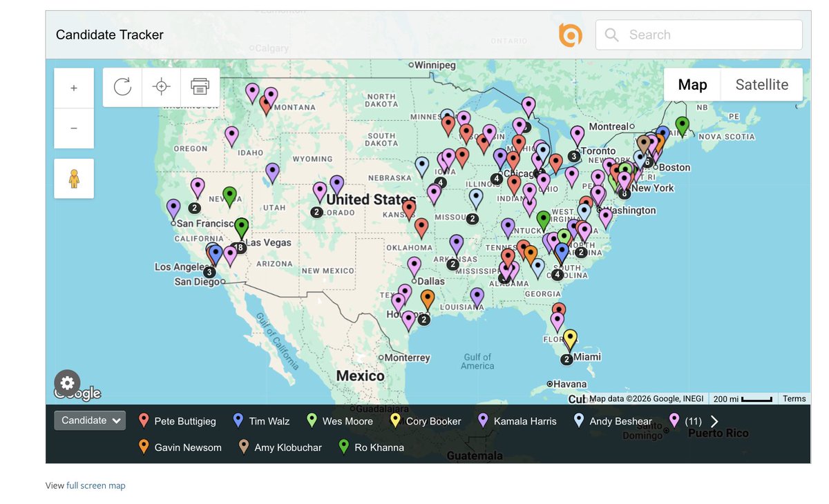This screenshot has width=829, height=504.
Task: Toggle Pete Buttigieg legend filter
Action: point(178,421)
